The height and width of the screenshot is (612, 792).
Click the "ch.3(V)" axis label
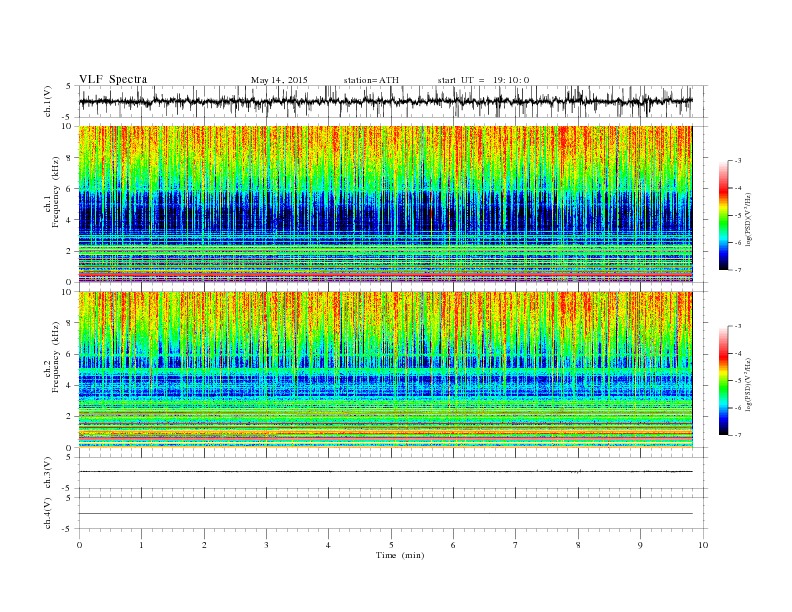pyautogui.click(x=48, y=473)
